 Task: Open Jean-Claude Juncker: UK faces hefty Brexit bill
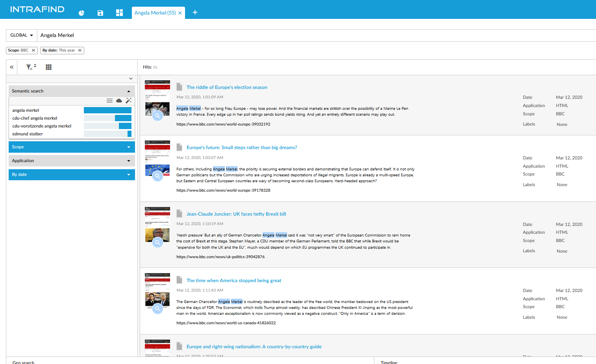(236, 214)
